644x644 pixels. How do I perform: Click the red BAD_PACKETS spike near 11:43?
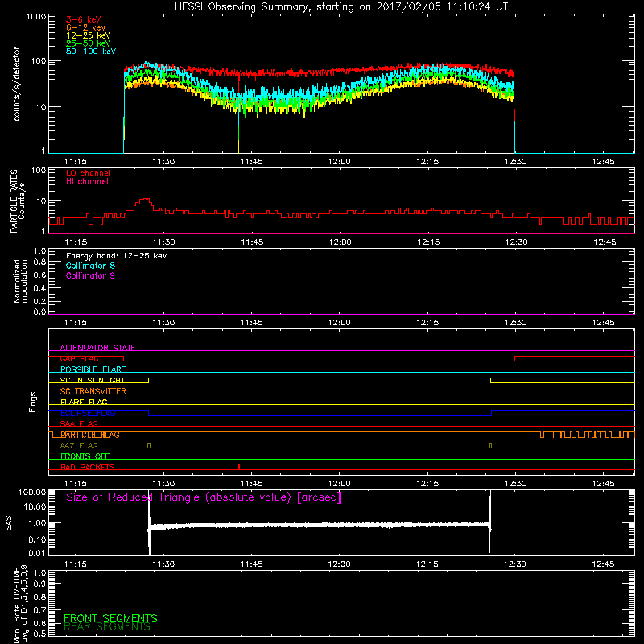[x=239, y=467]
